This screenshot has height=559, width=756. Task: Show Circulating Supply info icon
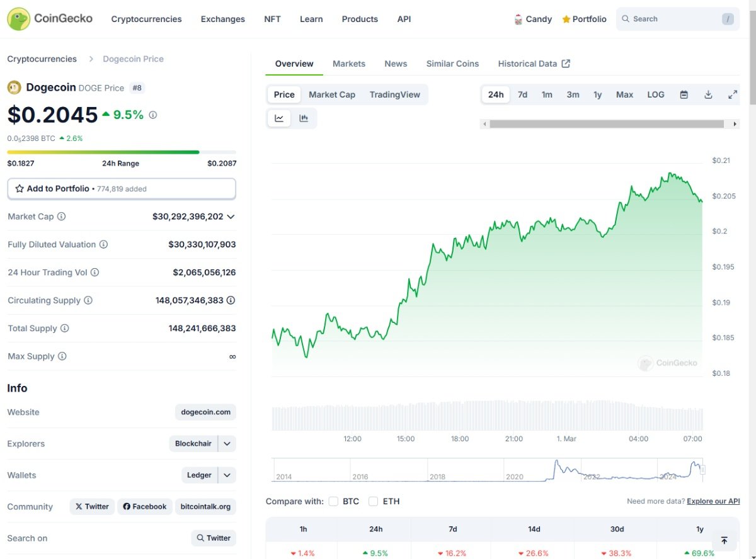click(88, 300)
